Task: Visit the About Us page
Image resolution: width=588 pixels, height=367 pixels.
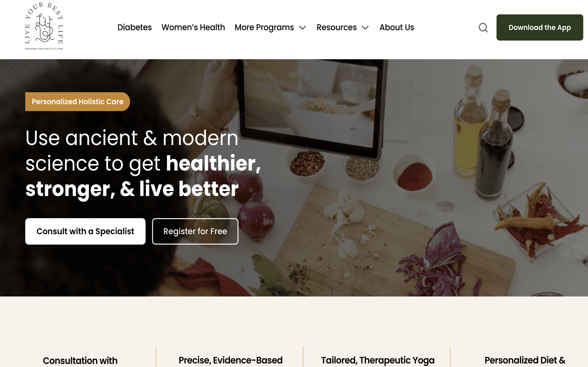Action: (x=397, y=27)
